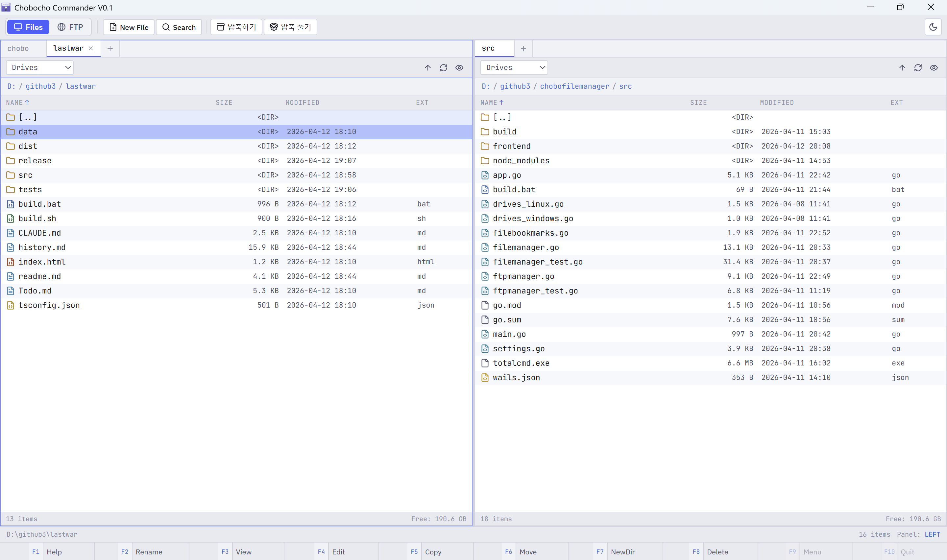This screenshot has height=560, width=947.
Task: Click the right panel refresh icon
Action: pyautogui.click(x=917, y=68)
